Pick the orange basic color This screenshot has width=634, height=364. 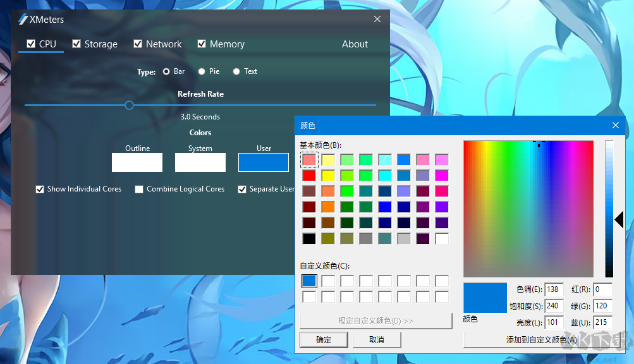328,207
